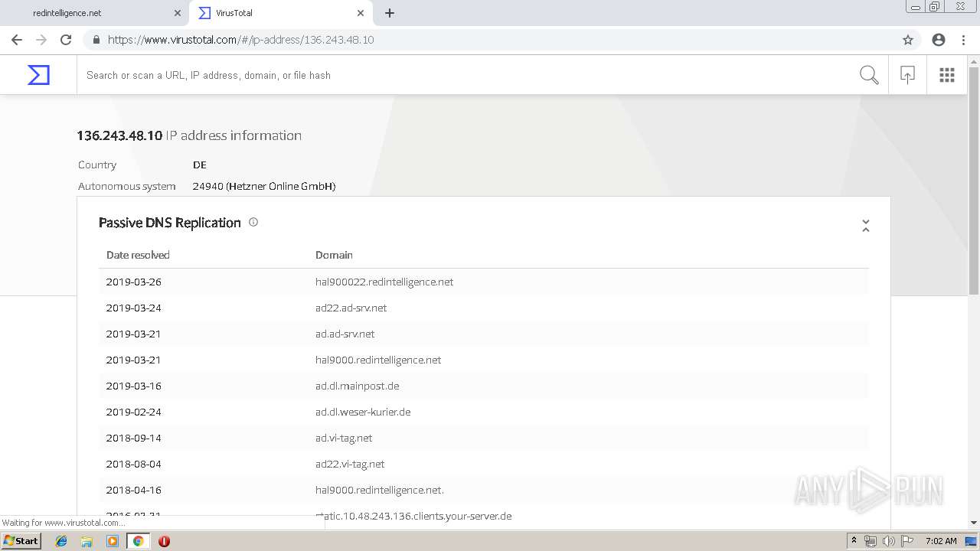
Task: Click domain ad.dl.weser-kurier.de
Action: click(x=363, y=412)
